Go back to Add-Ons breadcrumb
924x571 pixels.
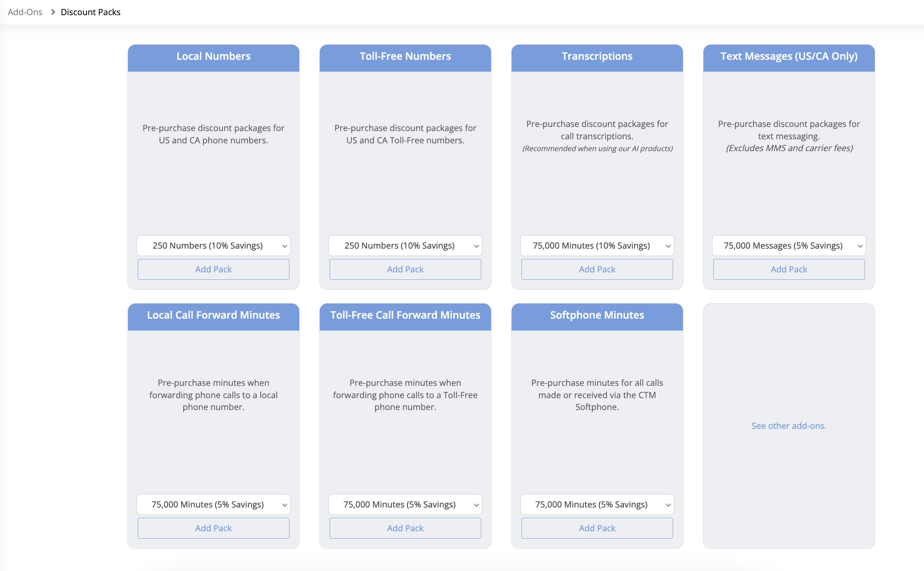[25, 12]
